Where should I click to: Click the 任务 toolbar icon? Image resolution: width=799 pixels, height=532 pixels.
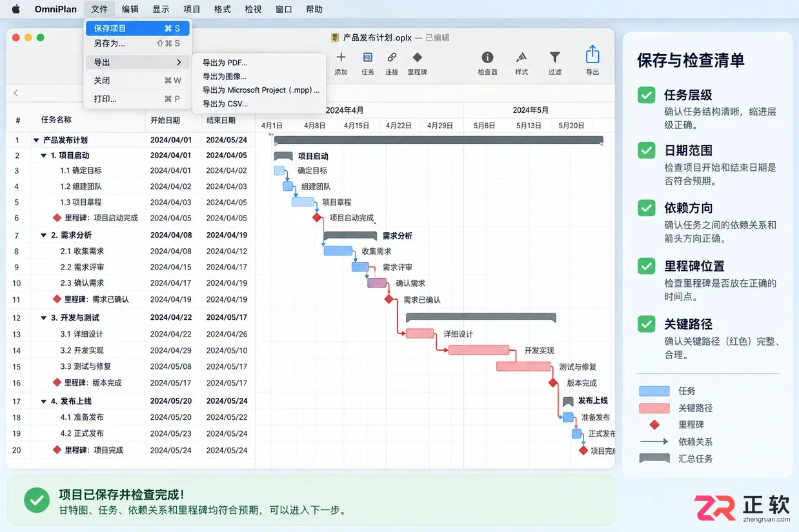click(x=368, y=57)
